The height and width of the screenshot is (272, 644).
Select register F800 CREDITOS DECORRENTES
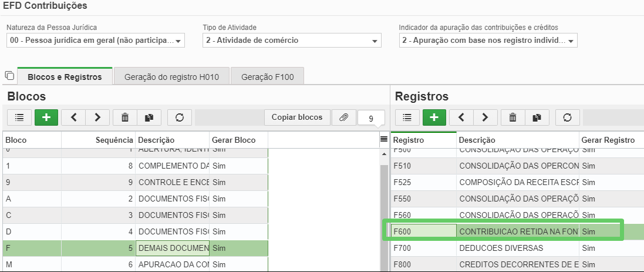[x=517, y=264]
